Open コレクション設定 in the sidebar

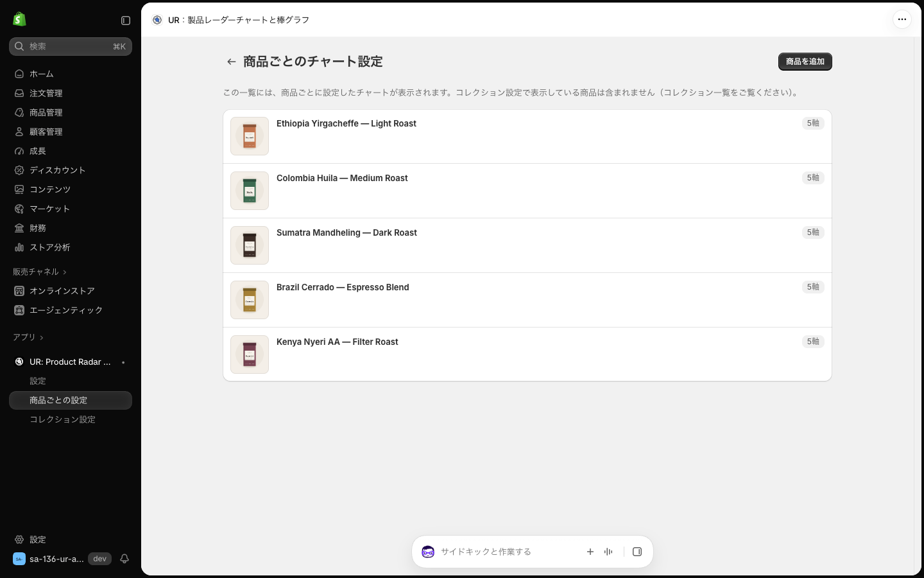click(71, 419)
